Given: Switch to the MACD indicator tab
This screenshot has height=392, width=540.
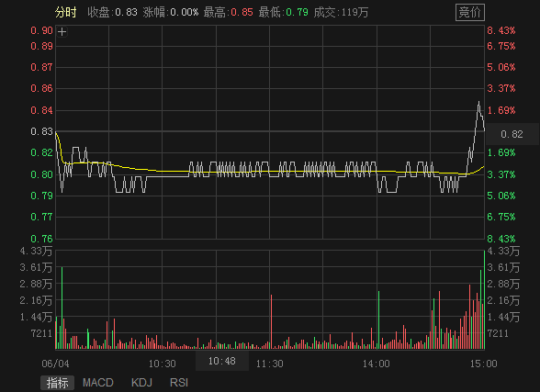Looking at the screenshot, I should coord(97,383).
